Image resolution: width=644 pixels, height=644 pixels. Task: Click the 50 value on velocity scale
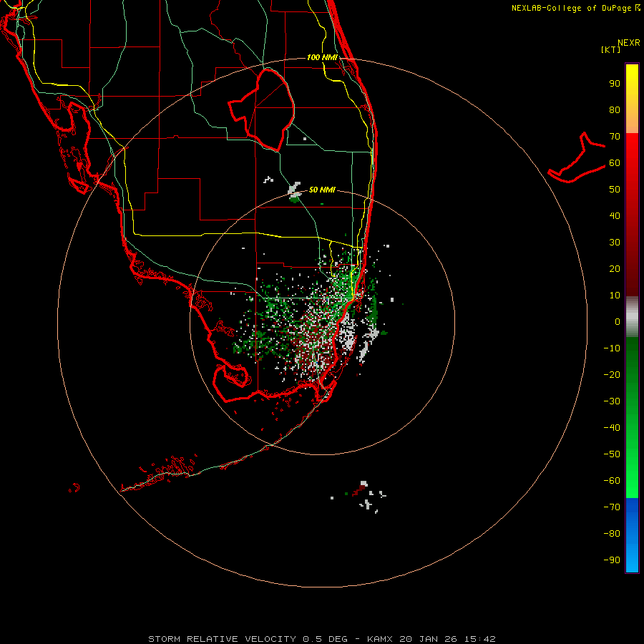pos(615,190)
